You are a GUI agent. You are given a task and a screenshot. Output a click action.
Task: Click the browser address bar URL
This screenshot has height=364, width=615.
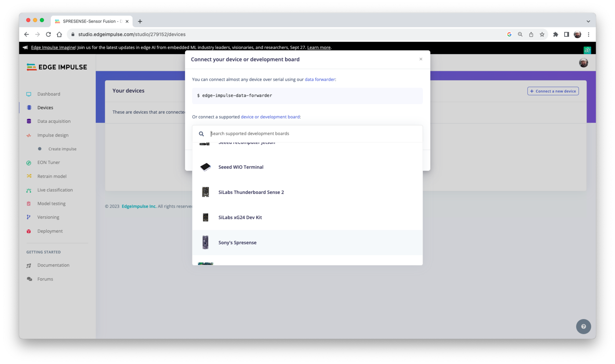pyautogui.click(x=132, y=35)
